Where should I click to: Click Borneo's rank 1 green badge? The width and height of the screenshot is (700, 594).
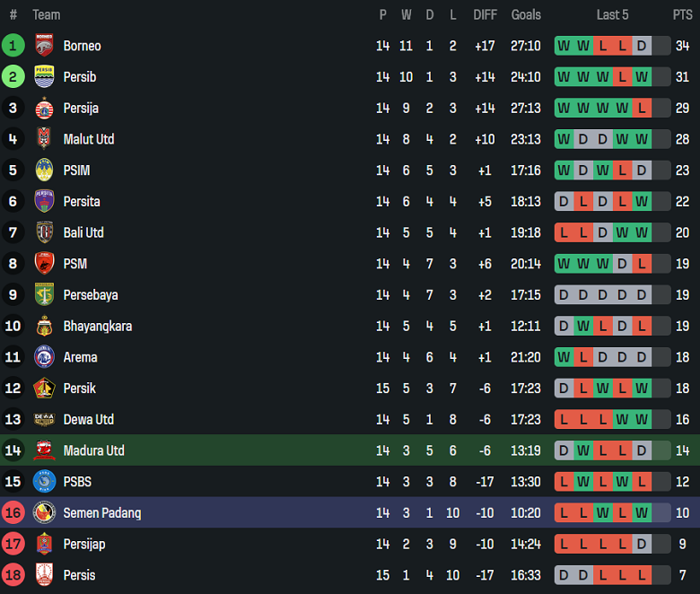13,46
